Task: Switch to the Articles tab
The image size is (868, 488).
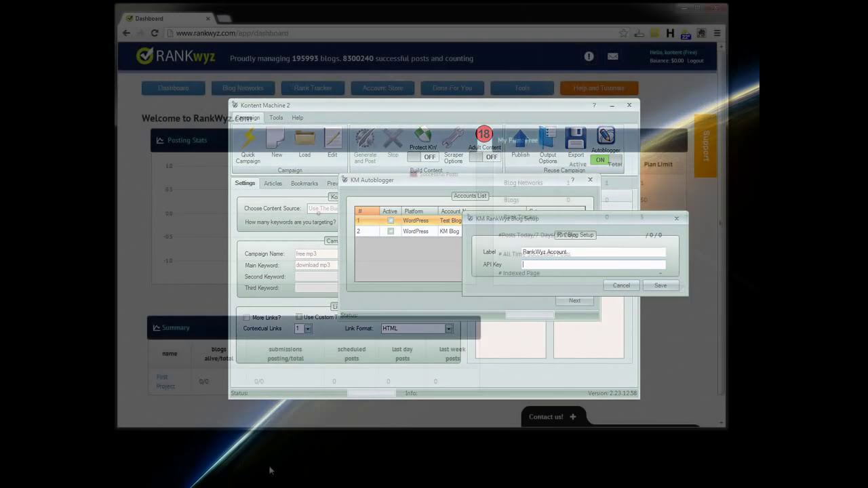Action: (x=273, y=184)
